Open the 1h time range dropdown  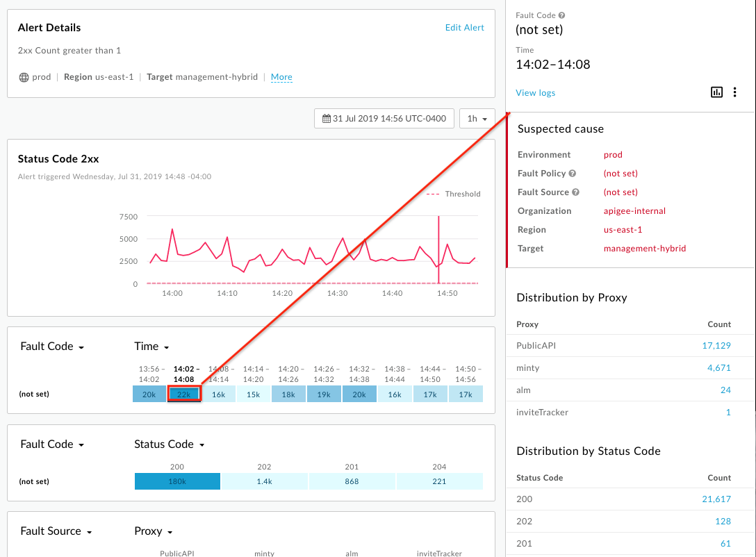477,118
